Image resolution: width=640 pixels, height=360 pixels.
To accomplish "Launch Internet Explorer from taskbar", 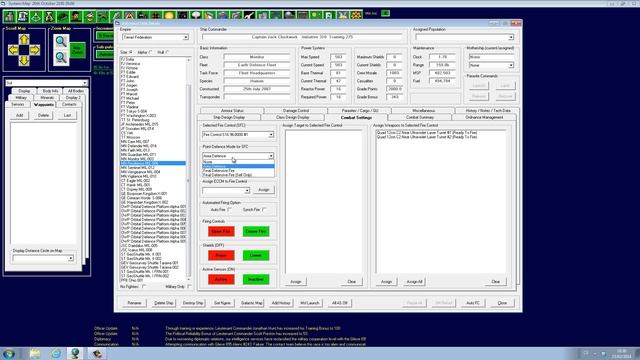I will (x=56, y=353).
